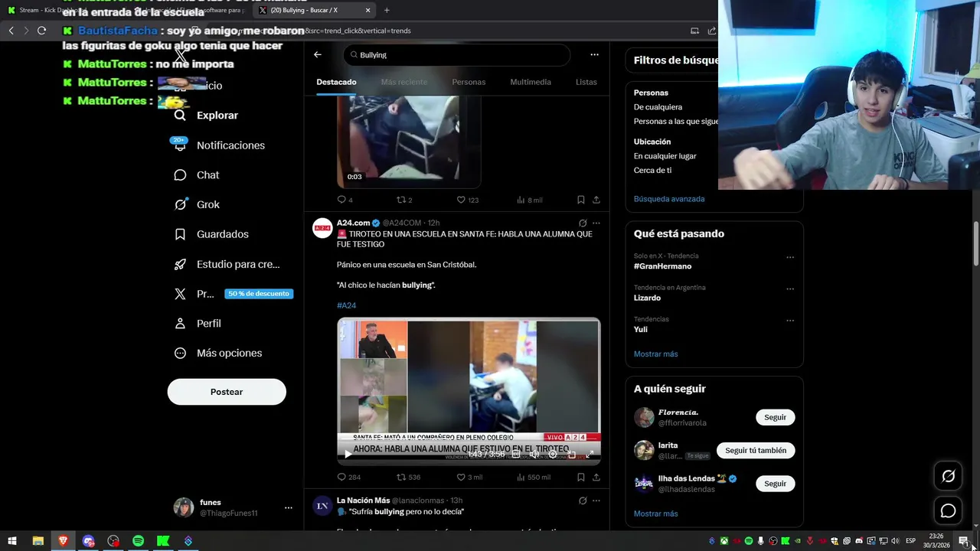Open Estudio para creadores in sidebar
This screenshot has width=980, height=551.
coord(227,264)
